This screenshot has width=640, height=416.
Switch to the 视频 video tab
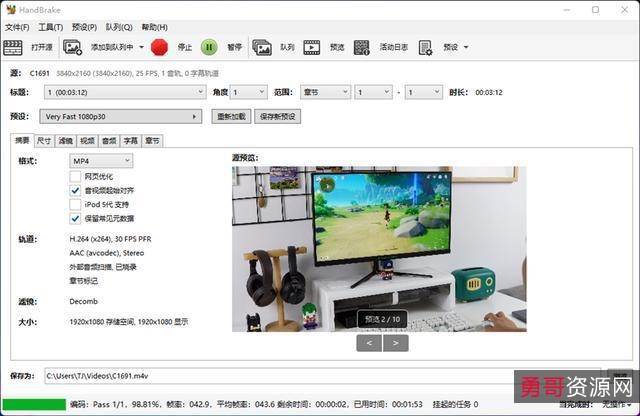pos(87,141)
